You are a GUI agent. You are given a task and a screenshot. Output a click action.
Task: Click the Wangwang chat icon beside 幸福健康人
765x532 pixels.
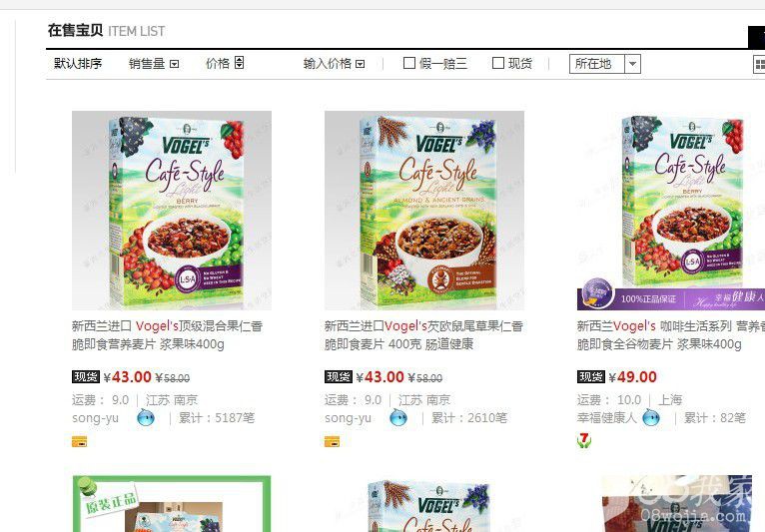[651, 418]
